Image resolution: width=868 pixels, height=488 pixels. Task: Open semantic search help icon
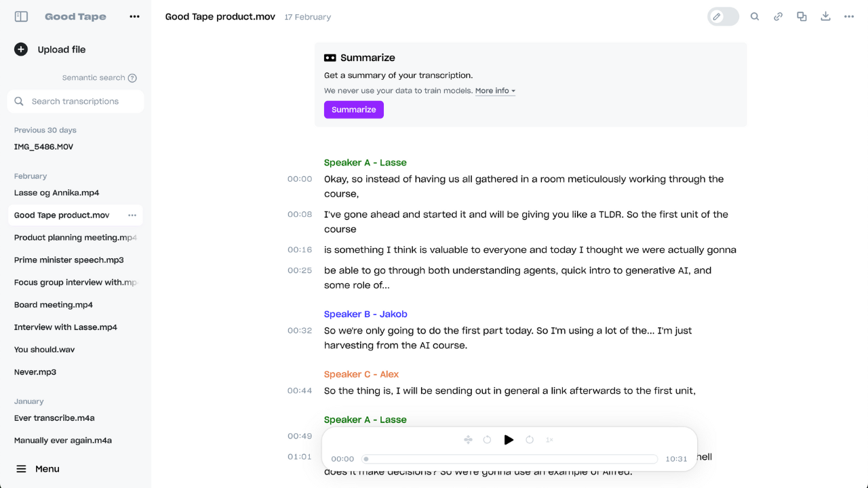[x=132, y=78]
